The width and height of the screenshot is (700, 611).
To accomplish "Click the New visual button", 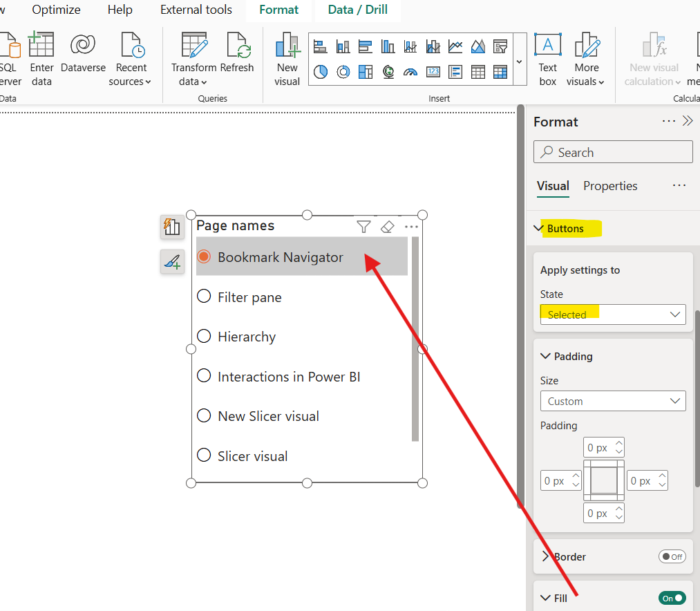I will (x=287, y=59).
